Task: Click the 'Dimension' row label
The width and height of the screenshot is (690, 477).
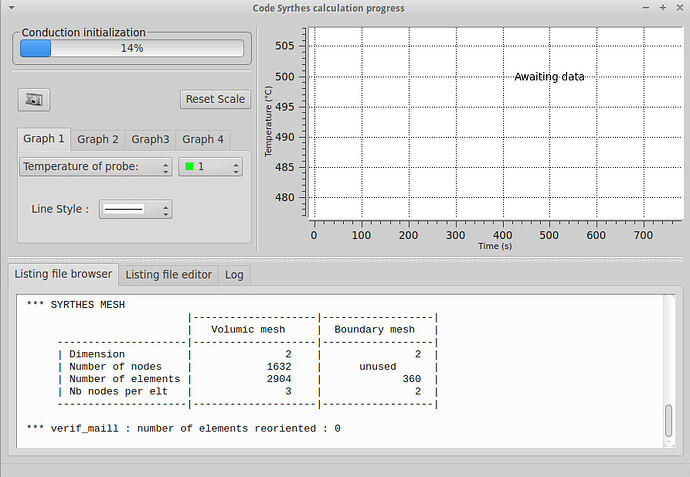Action: point(97,354)
